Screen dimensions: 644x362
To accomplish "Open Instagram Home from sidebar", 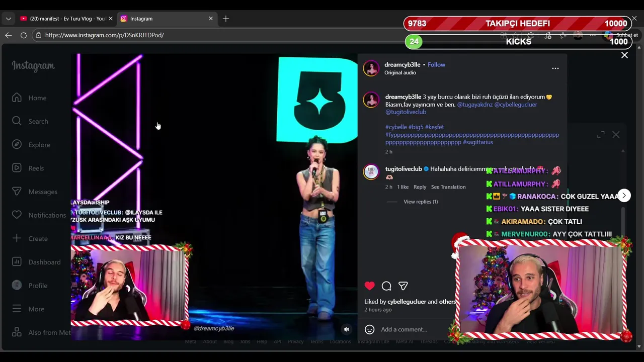I will (x=29, y=98).
